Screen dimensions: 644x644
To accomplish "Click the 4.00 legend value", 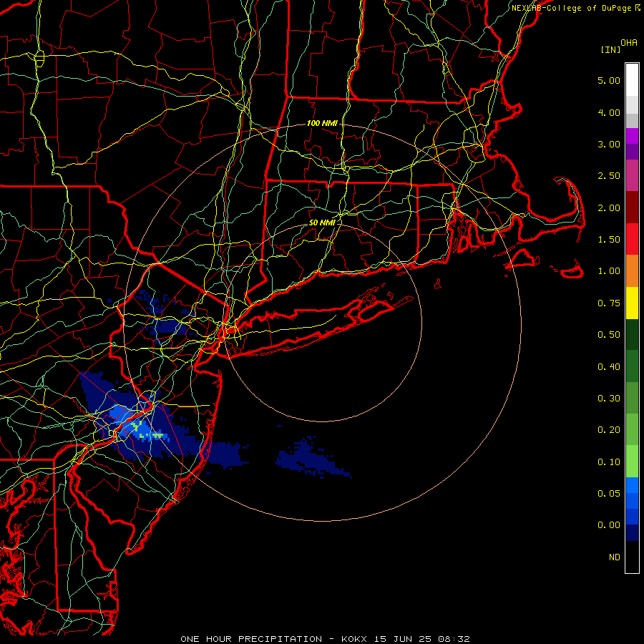I will point(609,112).
